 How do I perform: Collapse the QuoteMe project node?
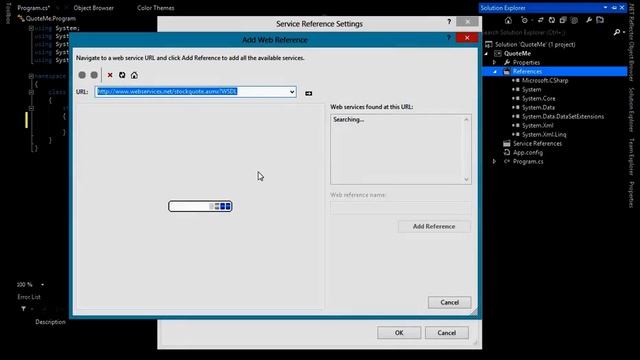click(487, 53)
